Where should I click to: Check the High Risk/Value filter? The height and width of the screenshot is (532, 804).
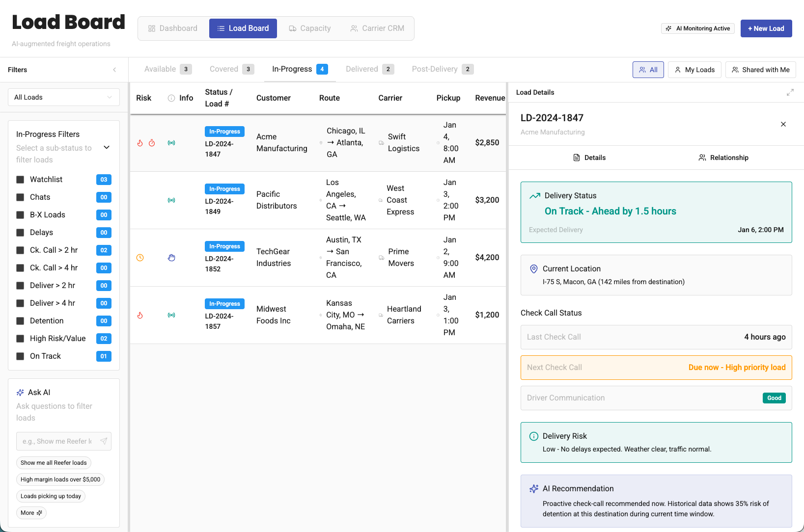21,339
